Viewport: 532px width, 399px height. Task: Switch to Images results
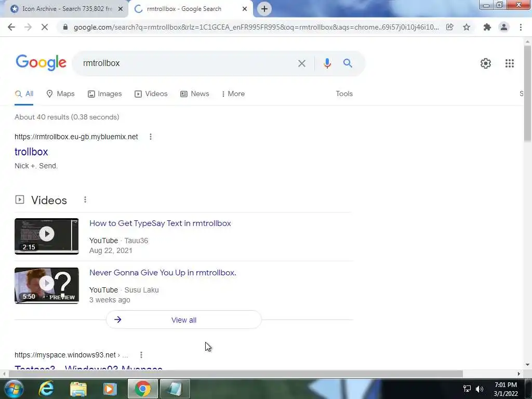click(104, 94)
